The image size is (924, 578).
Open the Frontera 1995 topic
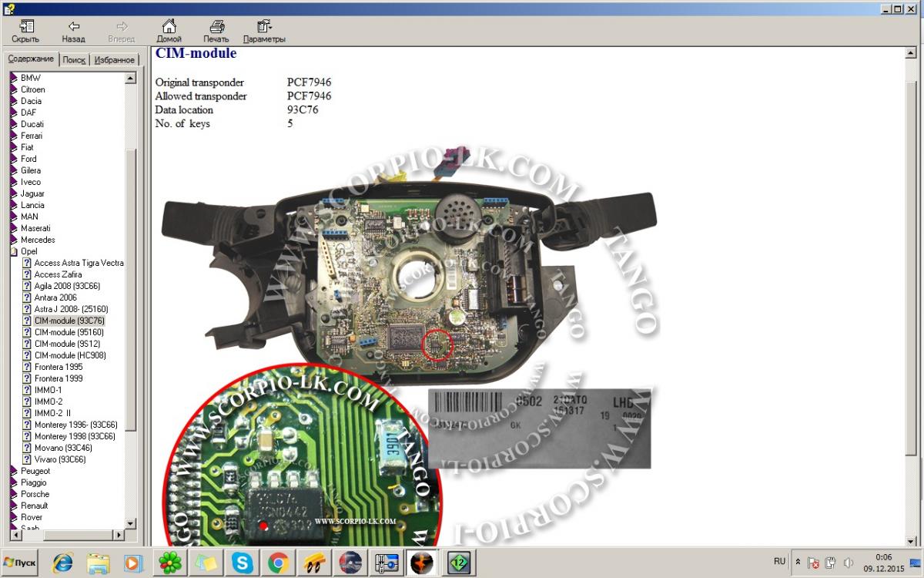coord(58,367)
